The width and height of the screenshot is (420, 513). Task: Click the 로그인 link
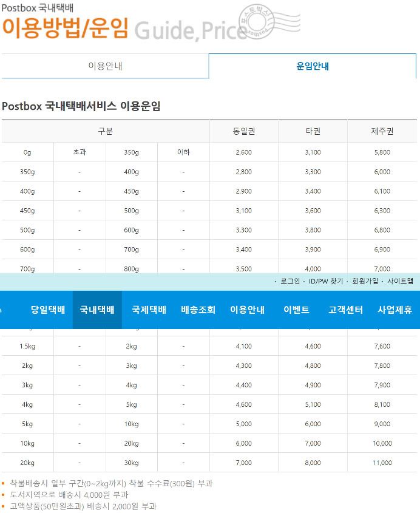pyautogui.click(x=290, y=281)
